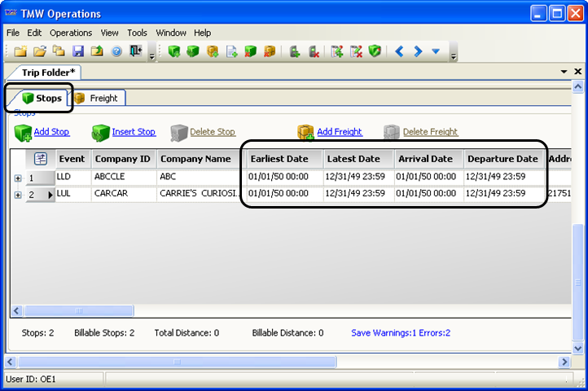The width and height of the screenshot is (588, 391).
Task: Click the blue Forward arrow in toolbar
Action: 418,52
